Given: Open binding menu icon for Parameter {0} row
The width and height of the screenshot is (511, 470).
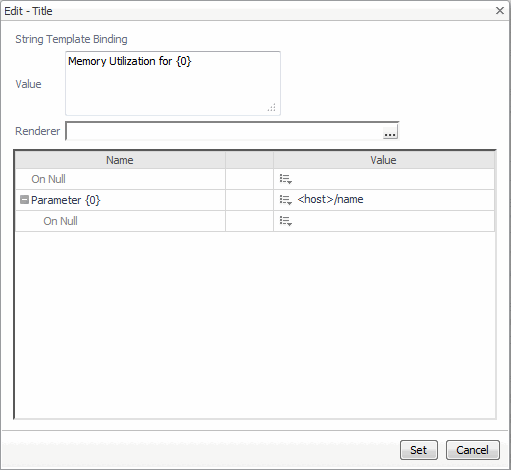Looking at the screenshot, I should (286, 200).
